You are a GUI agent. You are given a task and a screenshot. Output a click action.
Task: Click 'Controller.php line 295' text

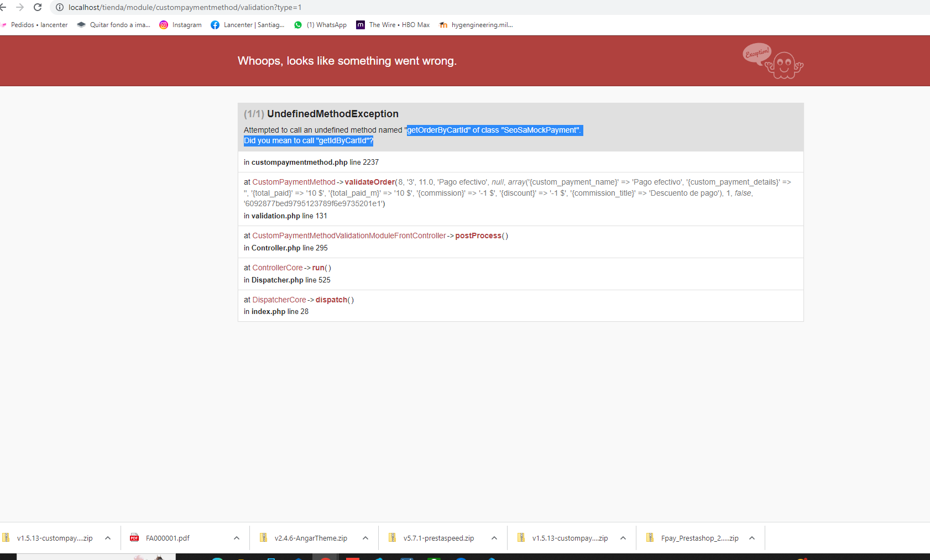(x=290, y=248)
